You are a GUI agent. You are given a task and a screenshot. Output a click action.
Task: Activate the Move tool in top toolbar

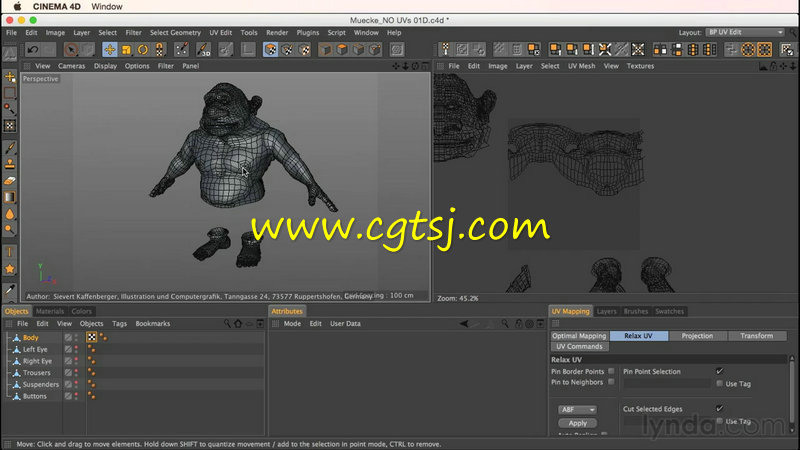(x=109, y=49)
